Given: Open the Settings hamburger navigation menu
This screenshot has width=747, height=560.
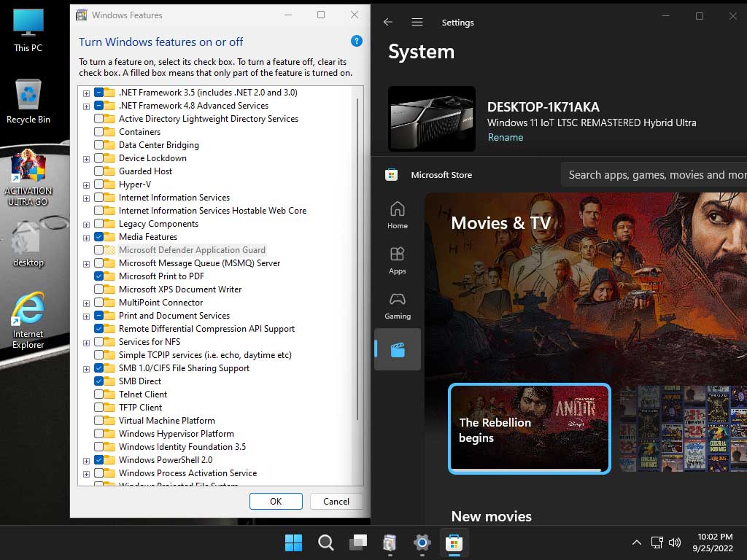Looking at the screenshot, I should tap(417, 22).
